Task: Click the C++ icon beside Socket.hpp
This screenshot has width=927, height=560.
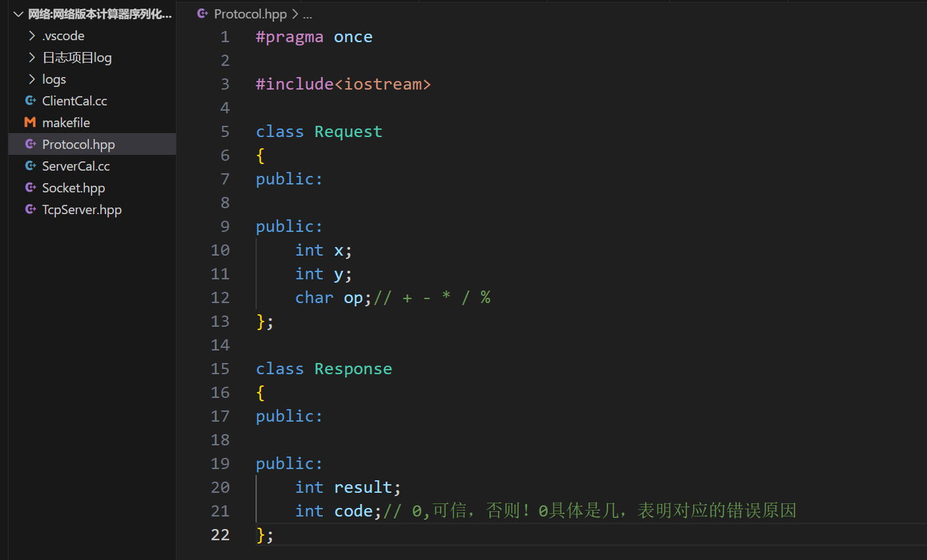Action: tap(30, 188)
